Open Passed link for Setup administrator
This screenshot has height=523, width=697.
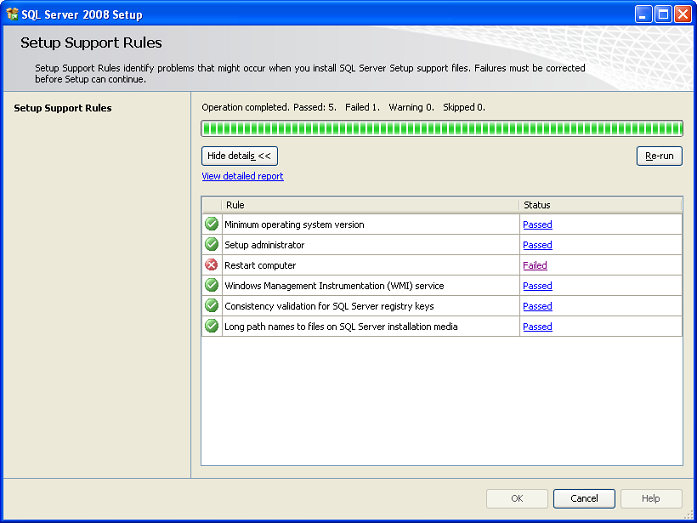537,245
